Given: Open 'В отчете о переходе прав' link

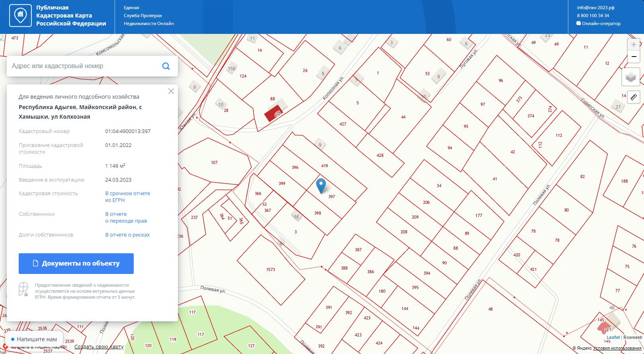Looking at the screenshot, I should pyautogui.click(x=126, y=217).
